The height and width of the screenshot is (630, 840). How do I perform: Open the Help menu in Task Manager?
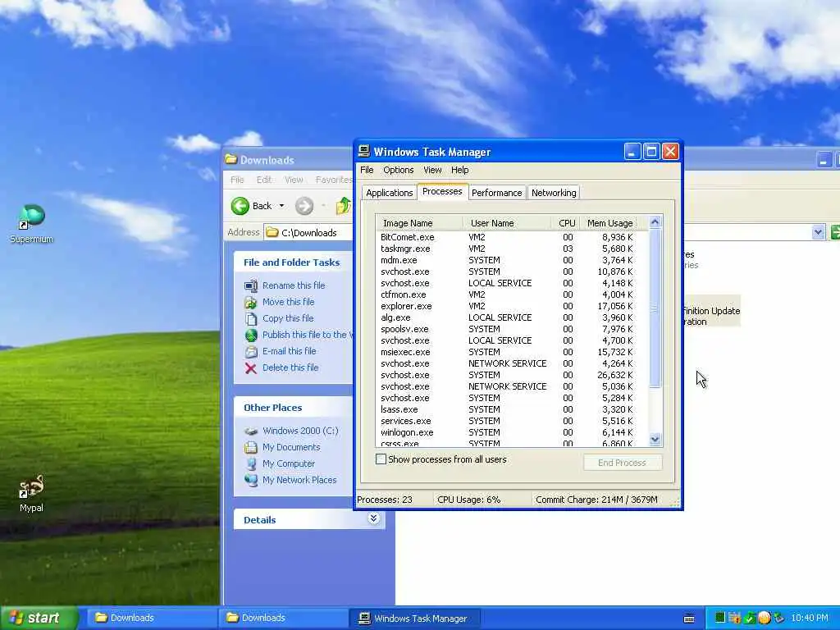coord(459,170)
